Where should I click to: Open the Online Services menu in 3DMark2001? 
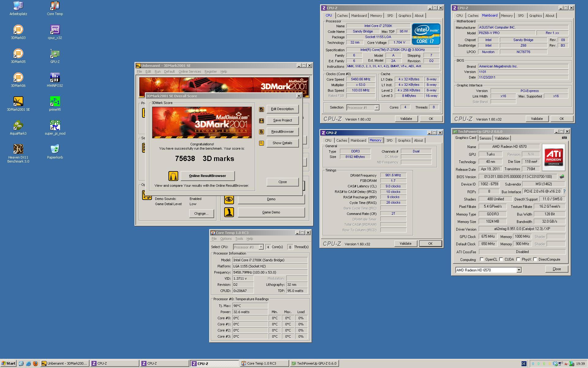point(190,71)
